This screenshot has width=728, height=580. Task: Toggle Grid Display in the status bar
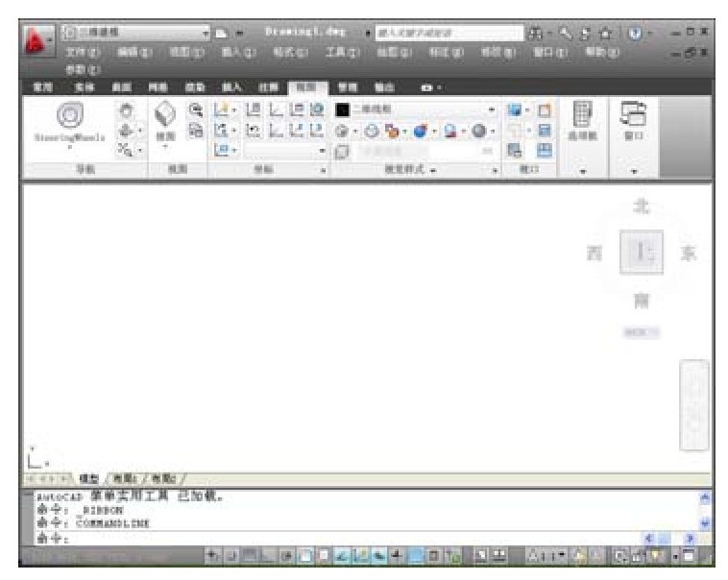[x=250, y=555]
